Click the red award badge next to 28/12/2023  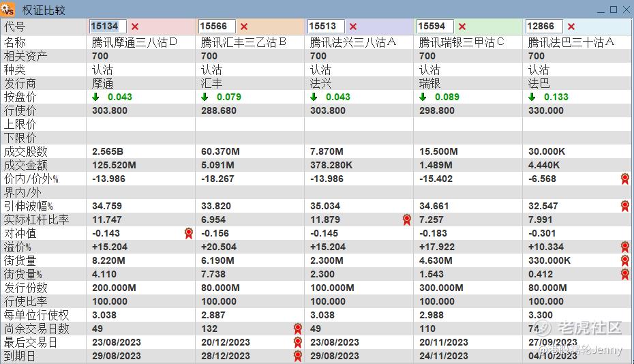tap(298, 357)
